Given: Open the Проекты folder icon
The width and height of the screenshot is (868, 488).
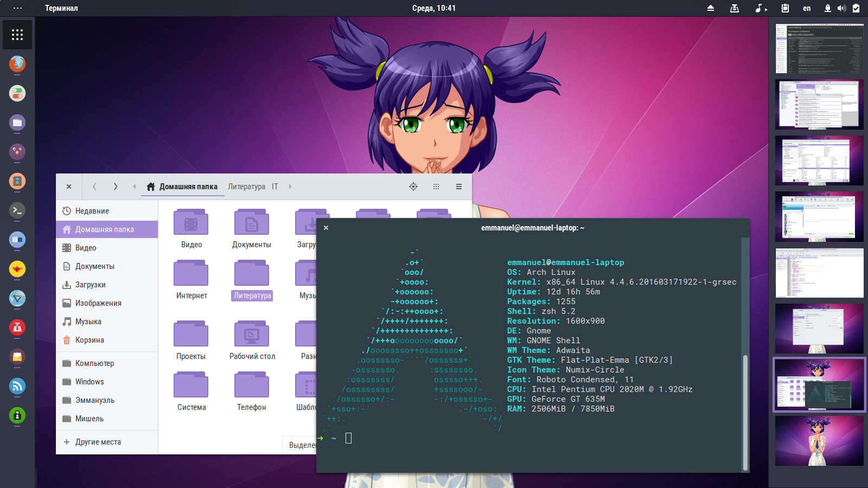Looking at the screenshot, I should (x=191, y=334).
